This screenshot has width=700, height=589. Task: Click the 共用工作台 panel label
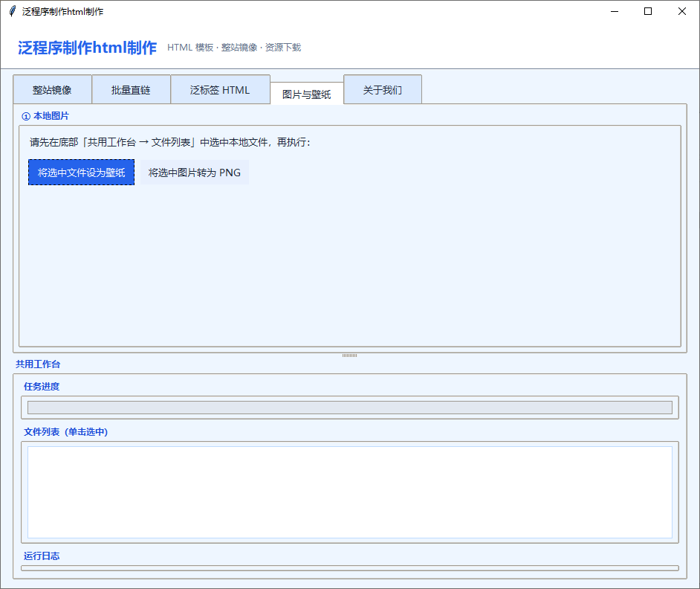click(x=38, y=364)
